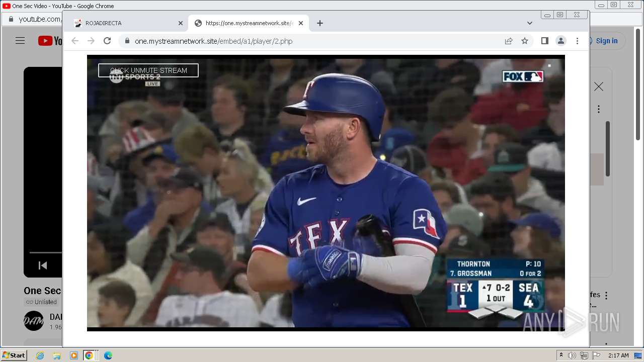The width and height of the screenshot is (644, 362).
Task: Open YouTube hamburger menu in background window
Action: tap(20, 41)
